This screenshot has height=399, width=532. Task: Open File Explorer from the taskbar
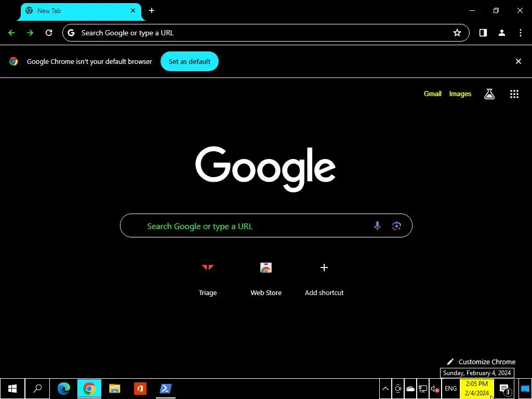115,389
